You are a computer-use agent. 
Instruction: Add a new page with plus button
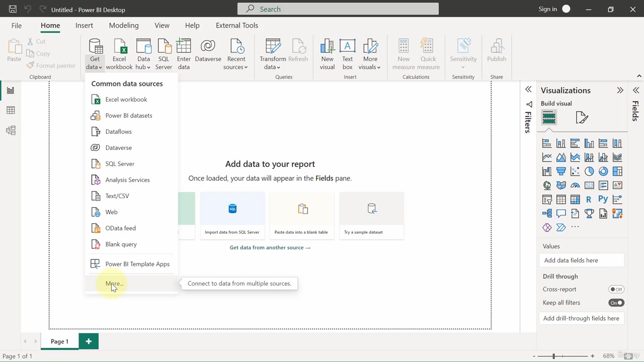[89, 341]
